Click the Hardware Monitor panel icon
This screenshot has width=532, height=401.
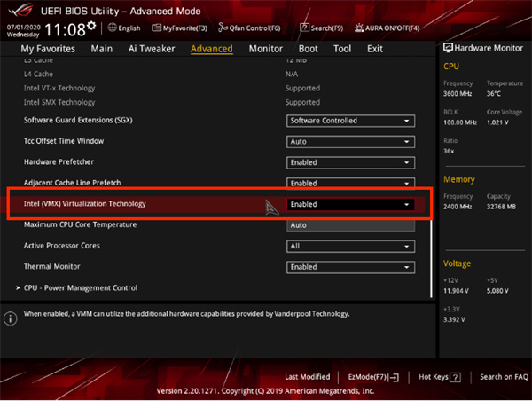(x=446, y=46)
